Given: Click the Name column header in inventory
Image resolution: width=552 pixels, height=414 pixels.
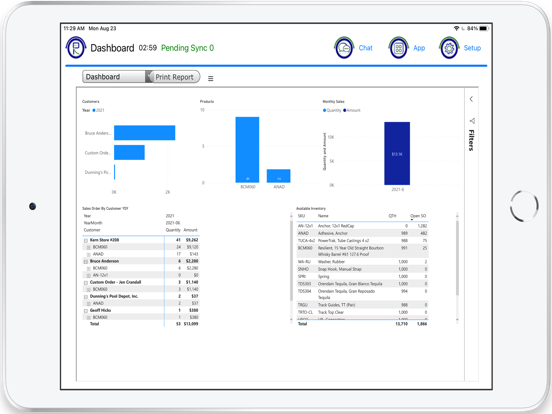Looking at the screenshot, I should tap(323, 216).
